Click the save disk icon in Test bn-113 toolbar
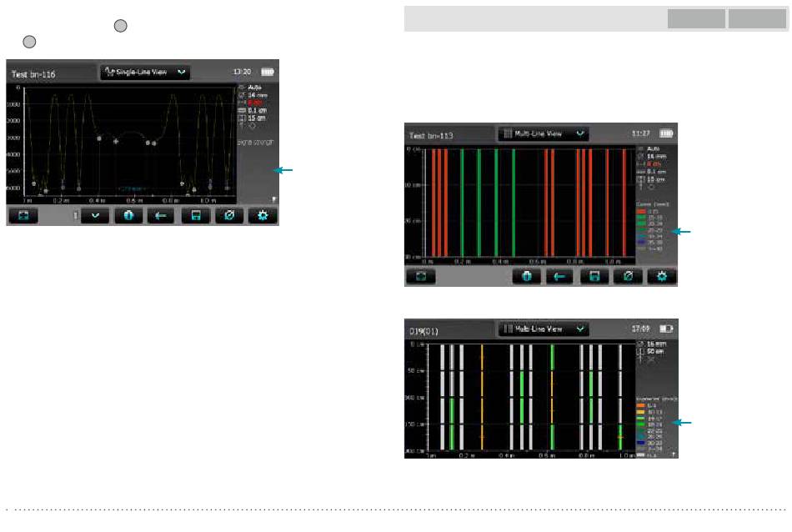 (x=594, y=276)
